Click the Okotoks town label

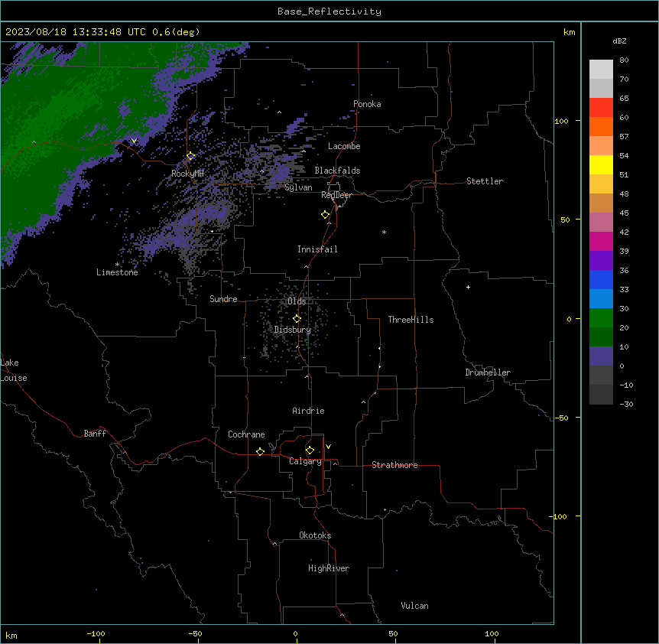(315, 535)
